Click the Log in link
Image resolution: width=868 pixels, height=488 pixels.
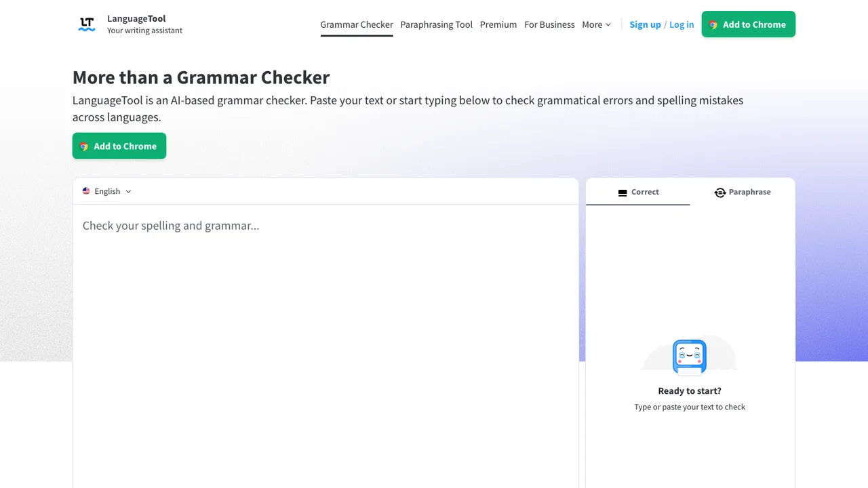pyautogui.click(x=682, y=24)
